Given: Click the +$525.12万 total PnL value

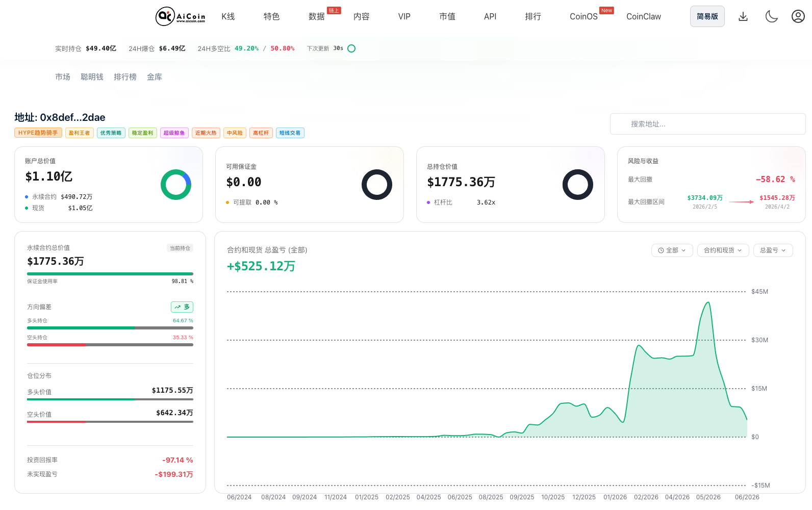Looking at the screenshot, I should coord(261,266).
